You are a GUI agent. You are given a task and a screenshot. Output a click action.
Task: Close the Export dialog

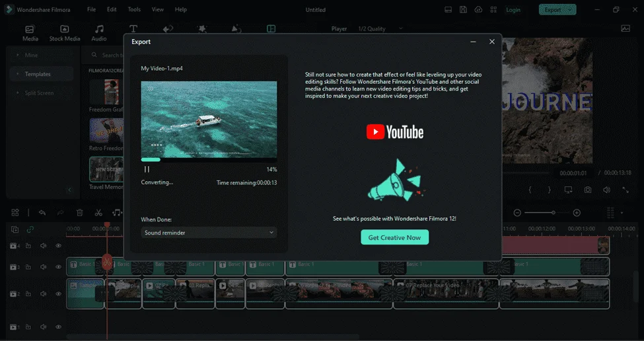(x=492, y=42)
